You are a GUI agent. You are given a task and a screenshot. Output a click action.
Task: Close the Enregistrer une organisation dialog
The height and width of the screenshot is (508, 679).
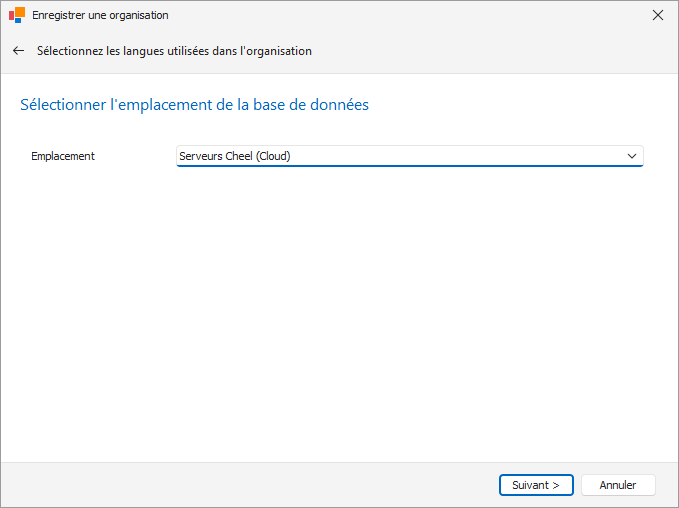tap(658, 15)
